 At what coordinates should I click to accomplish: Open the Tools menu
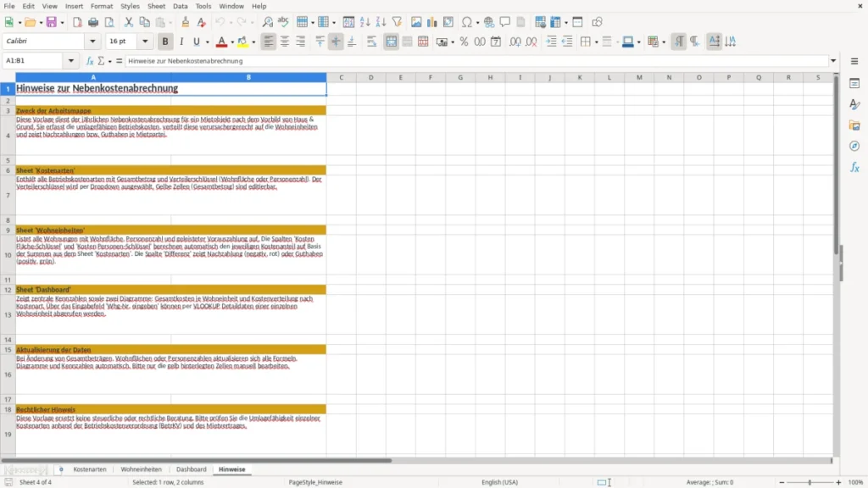click(x=203, y=6)
